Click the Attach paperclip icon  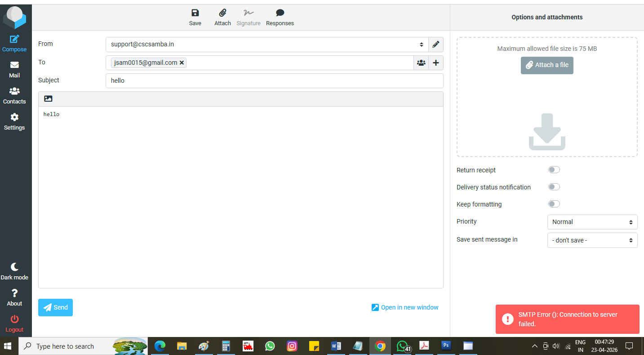[x=222, y=13]
